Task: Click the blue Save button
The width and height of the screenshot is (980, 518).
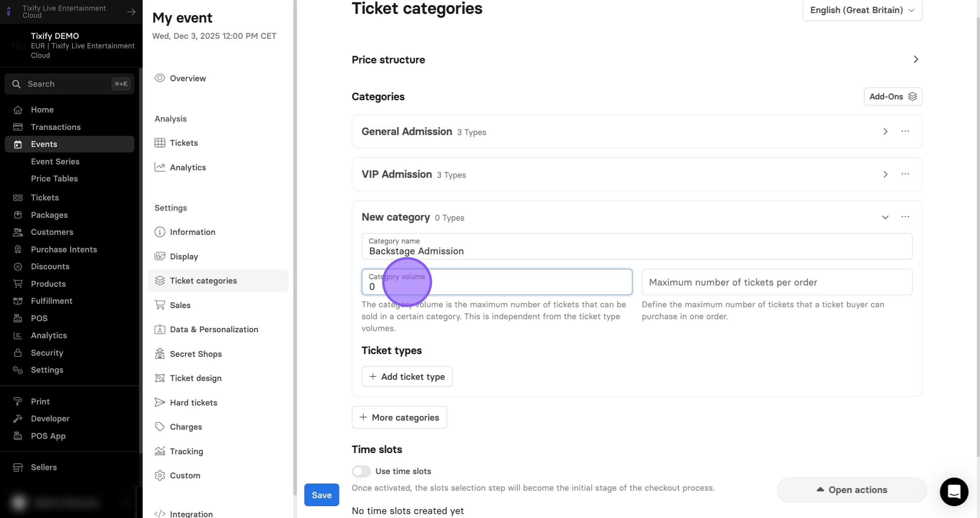Action: (321, 495)
